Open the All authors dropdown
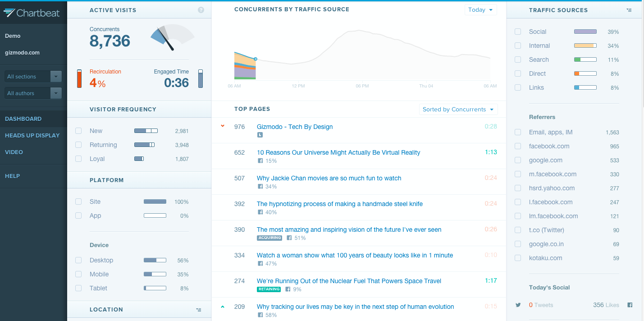Viewport: 644px width, 321px height. click(33, 93)
